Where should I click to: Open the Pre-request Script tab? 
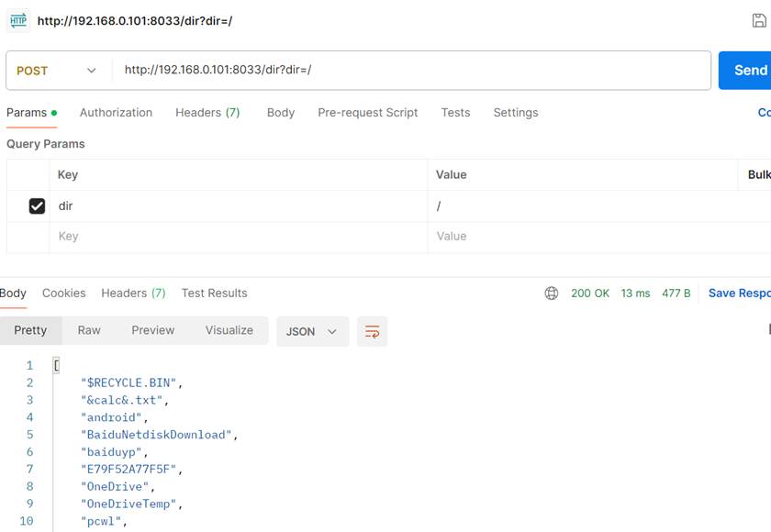point(368,113)
